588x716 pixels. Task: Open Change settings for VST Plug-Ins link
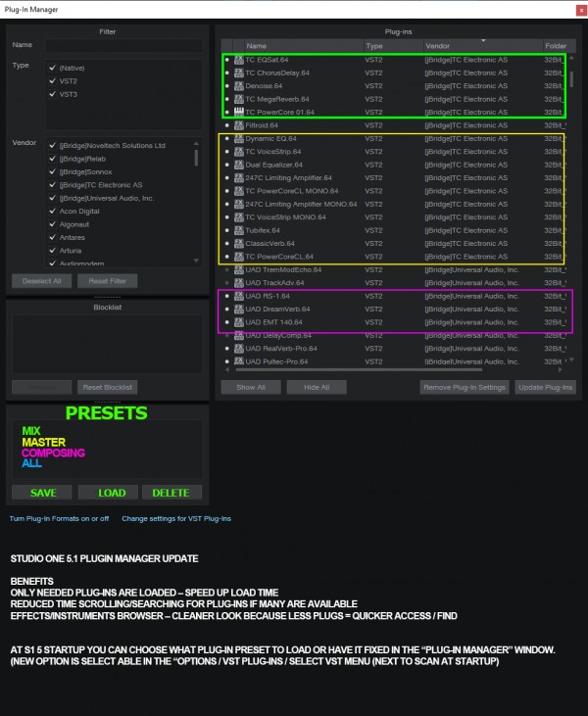tap(176, 518)
